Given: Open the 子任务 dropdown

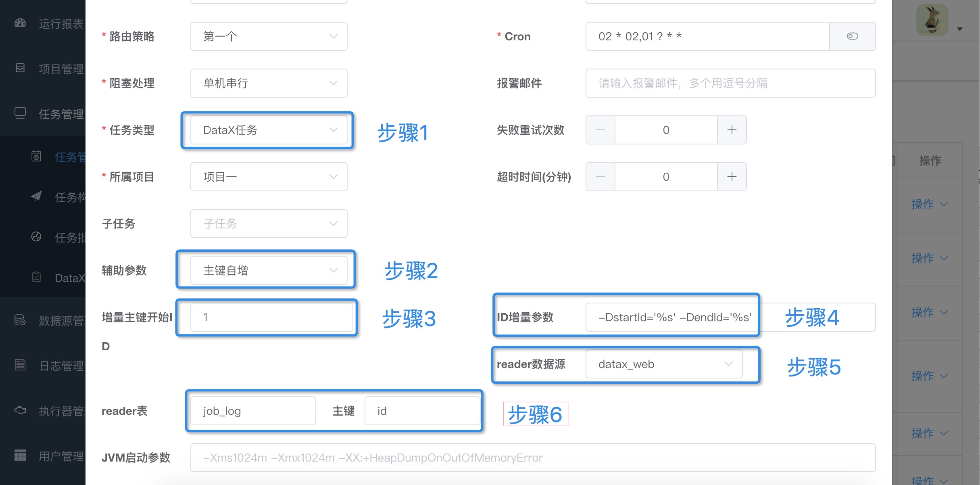Looking at the screenshot, I should 269,224.
